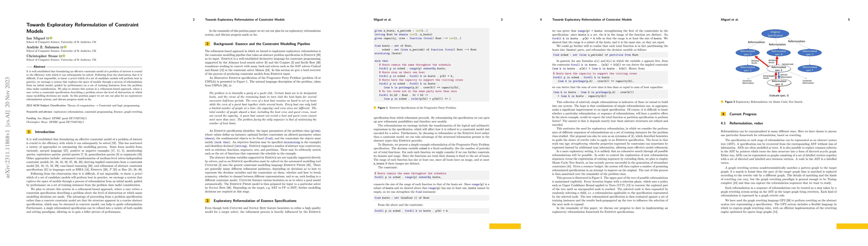The image size is (868, 246).
Task: Click András Z. Salamon's email envelope icon
Action: [62, 47]
